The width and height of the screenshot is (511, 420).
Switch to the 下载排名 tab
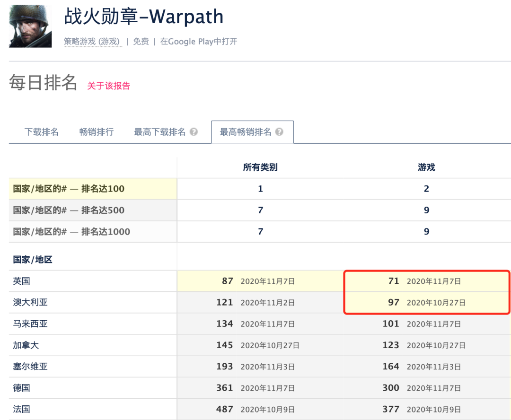(x=41, y=132)
